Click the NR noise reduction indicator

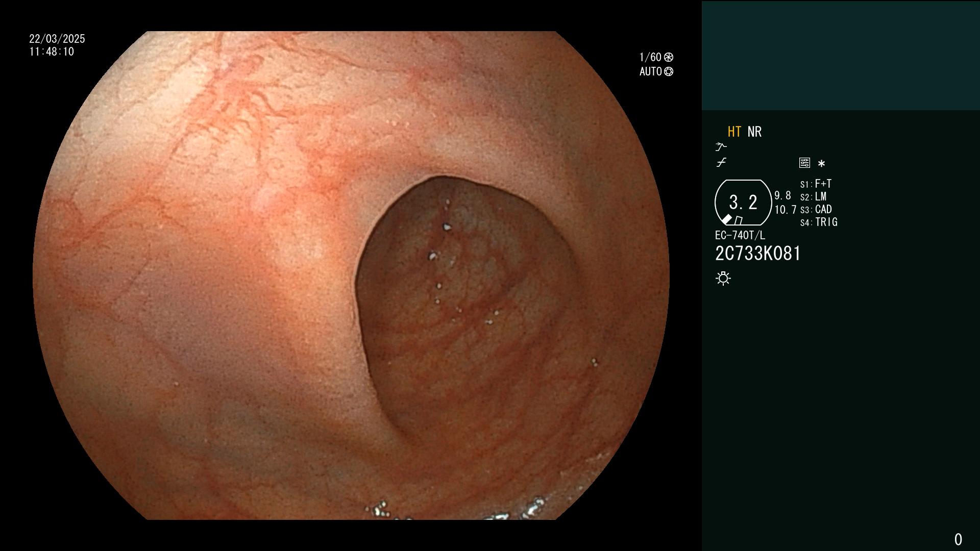[754, 132]
